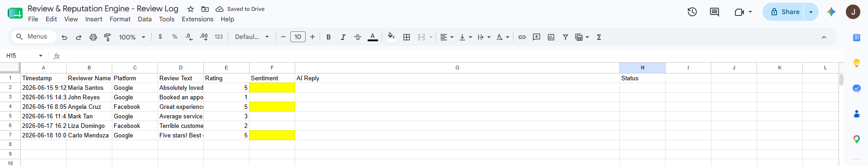
Task: Toggle italic formatting
Action: [343, 37]
